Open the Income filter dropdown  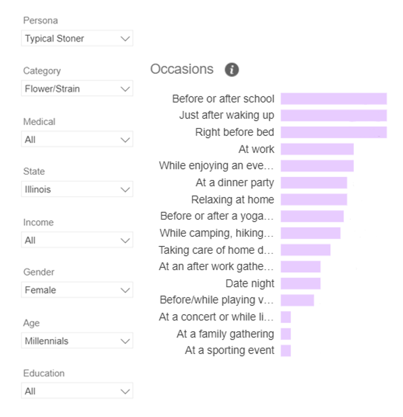pyautogui.click(x=77, y=240)
